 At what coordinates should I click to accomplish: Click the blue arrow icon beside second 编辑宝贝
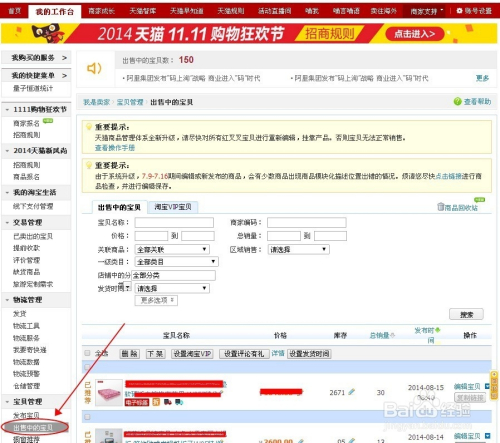[487, 436]
